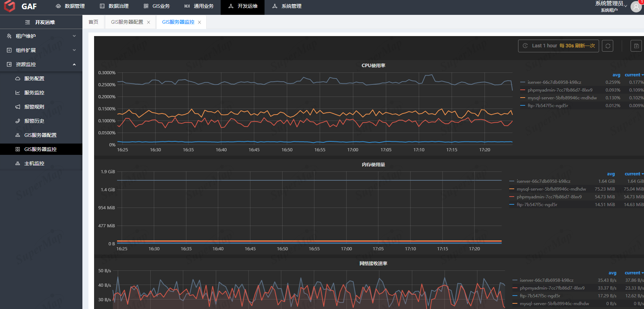Viewport: 644px width, 309px height.
Task: Collapse the sidebar with the 开发运维 menu icon
Action: click(28, 22)
